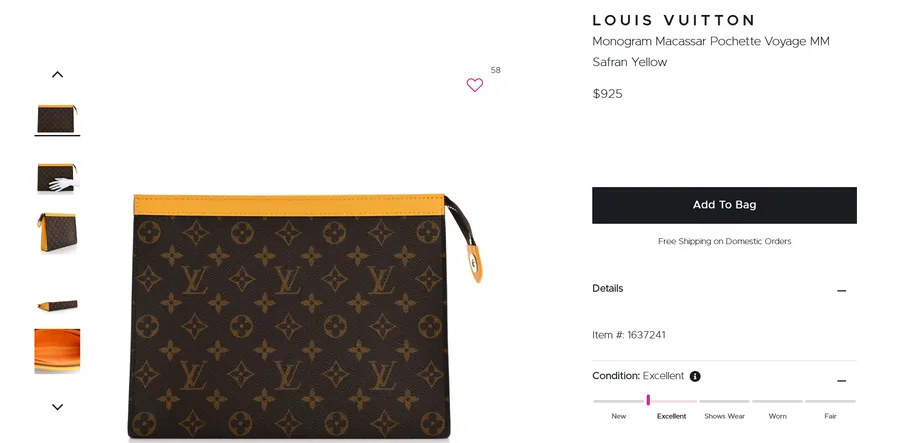Select the orange interior thumbnail
The image size is (900, 443).
point(57,351)
